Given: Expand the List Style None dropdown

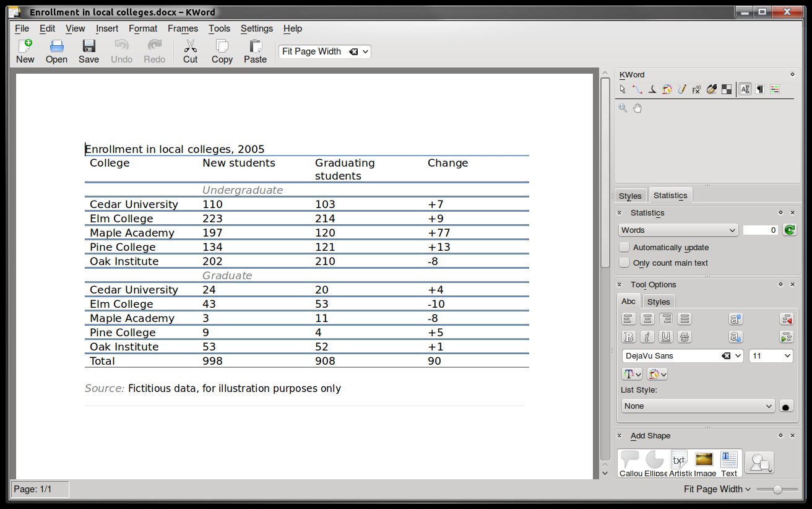Looking at the screenshot, I should click(698, 406).
